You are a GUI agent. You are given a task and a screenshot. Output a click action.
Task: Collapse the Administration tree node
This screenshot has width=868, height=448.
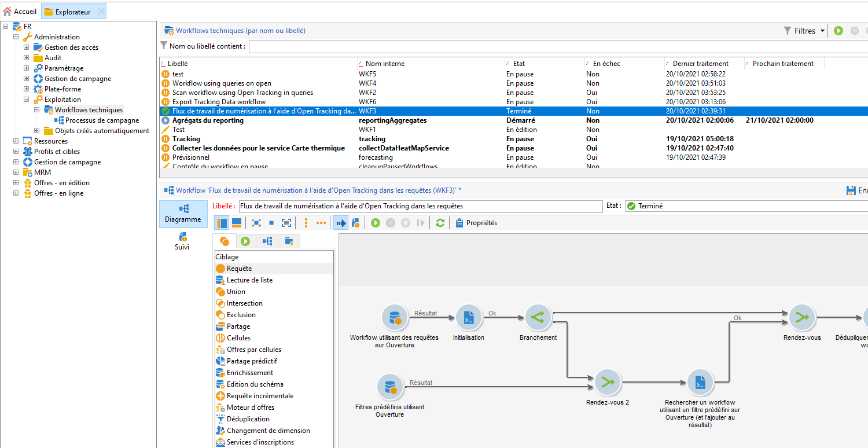pos(16,37)
